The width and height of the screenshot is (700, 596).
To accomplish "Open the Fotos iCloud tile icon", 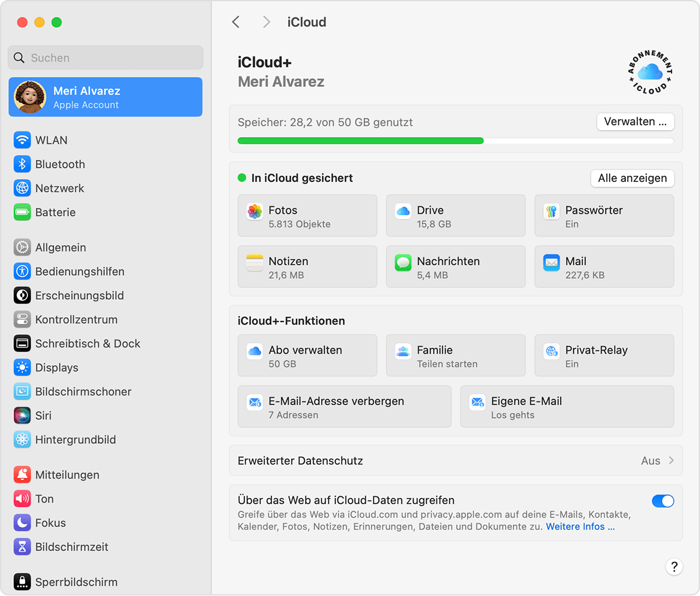I will coord(255,212).
